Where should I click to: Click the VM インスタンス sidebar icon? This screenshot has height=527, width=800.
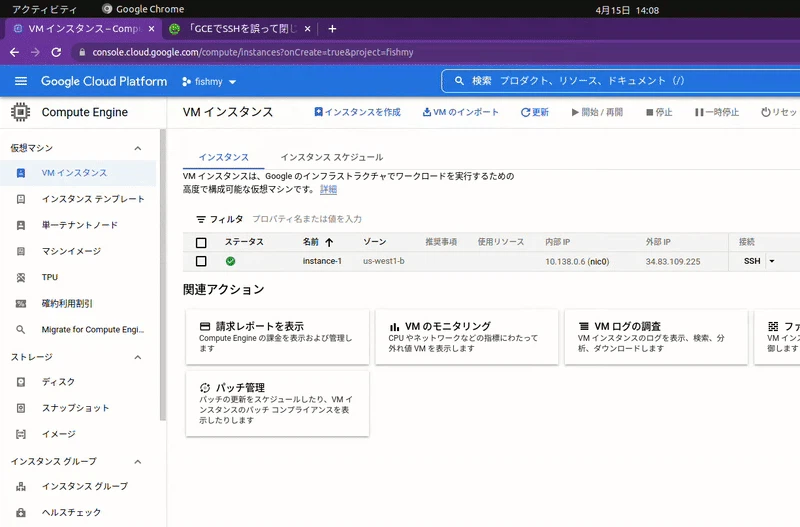pyautogui.click(x=21, y=173)
